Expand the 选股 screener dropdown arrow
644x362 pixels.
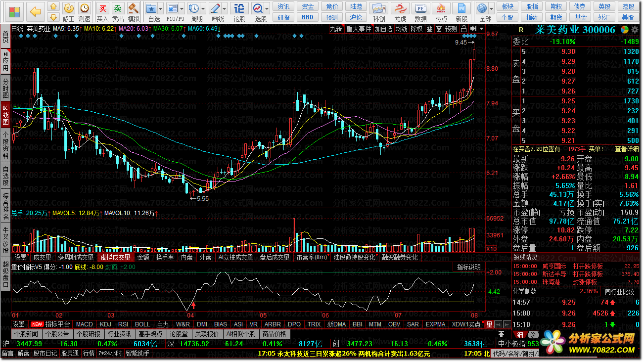point(268,9)
